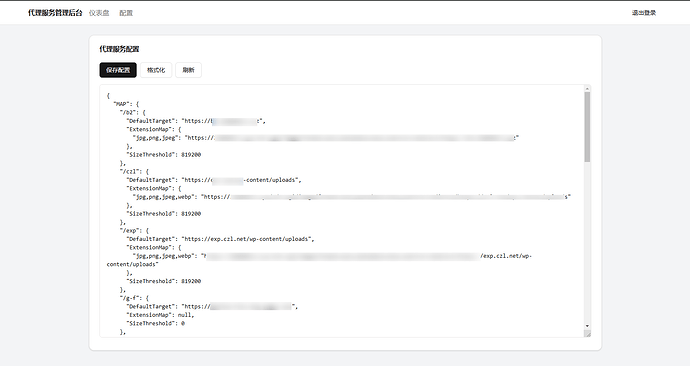Place cursor on the "/g-f" key line
Image resolution: width=690 pixels, height=366 pixels.
tap(134, 298)
